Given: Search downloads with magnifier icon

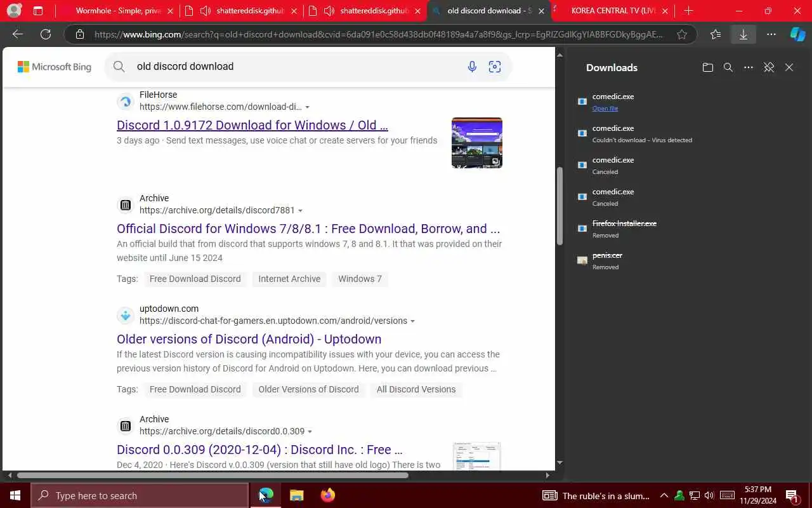Looking at the screenshot, I should [x=728, y=67].
